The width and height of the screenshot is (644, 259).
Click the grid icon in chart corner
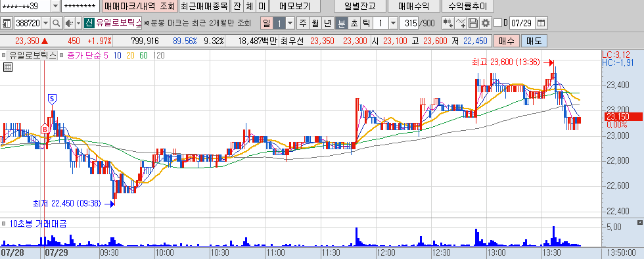pos(8,67)
